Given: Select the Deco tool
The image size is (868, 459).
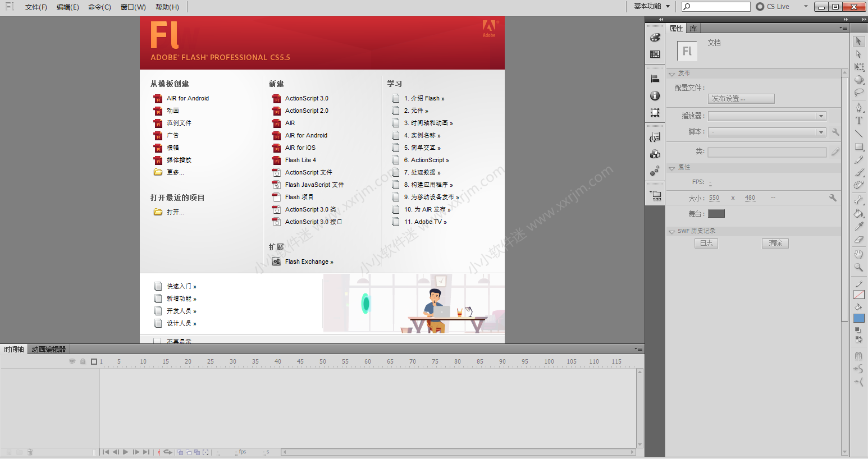Looking at the screenshot, I should pyautogui.click(x=858, y=185).
